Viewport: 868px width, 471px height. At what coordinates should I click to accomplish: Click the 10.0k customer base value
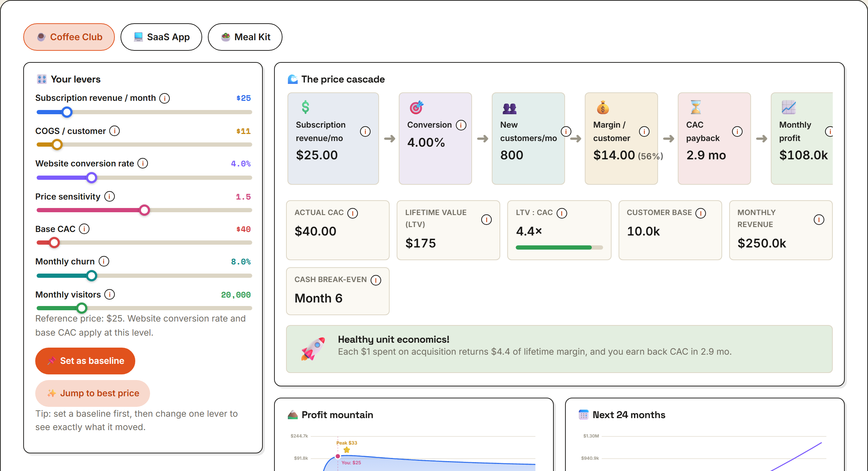[x=644, y=232]
